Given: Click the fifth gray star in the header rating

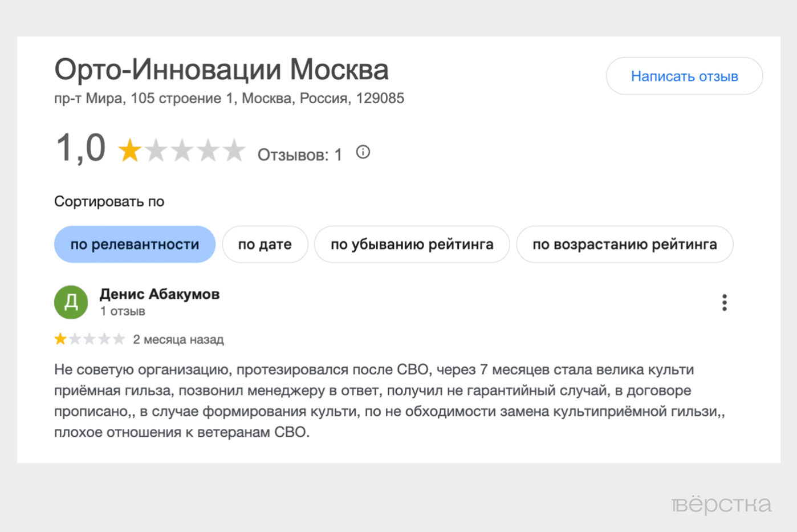Looking at the screenshot, I should click(234, 150).
